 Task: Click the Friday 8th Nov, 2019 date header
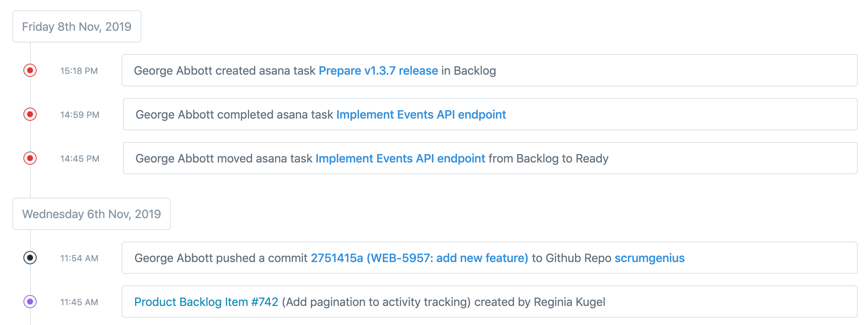pos(77,26)
